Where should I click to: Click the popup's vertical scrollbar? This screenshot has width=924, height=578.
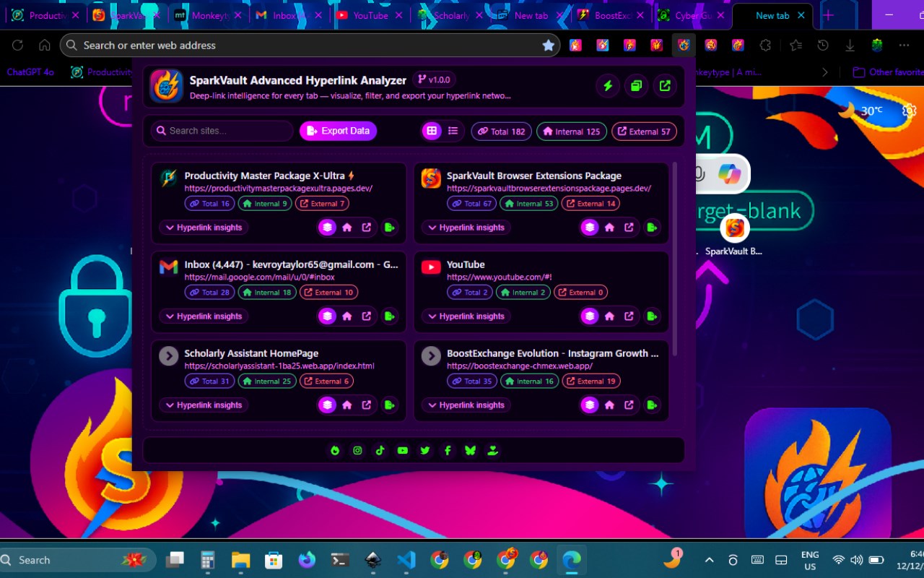tap(675, 259)
